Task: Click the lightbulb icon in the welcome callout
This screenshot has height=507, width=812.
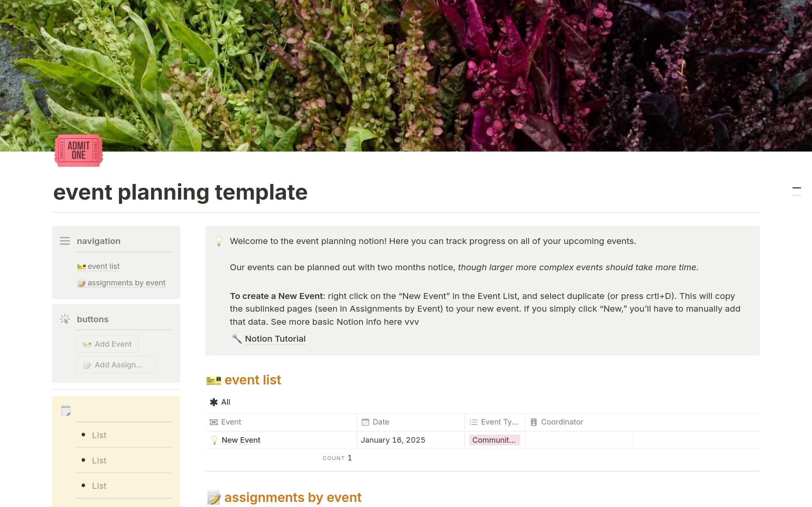Action: [x=219, y=241]
